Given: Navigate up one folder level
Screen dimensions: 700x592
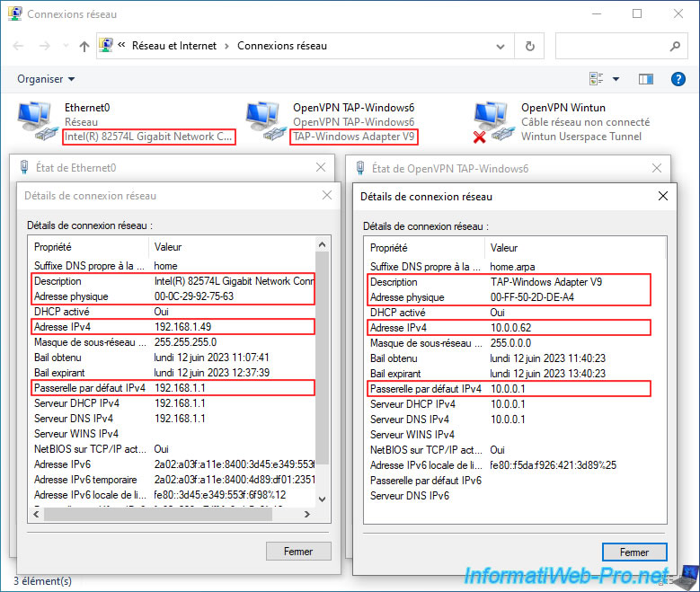Looking at the screenshot, I should coord(84,46).
